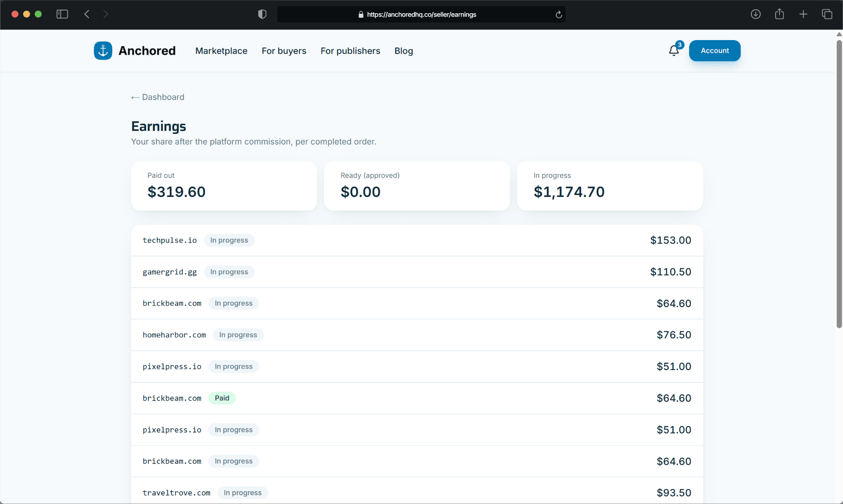The width and height of the screenshot is (843, 504).
Task: Click the notification count badge 3
Action: (680, 44)
